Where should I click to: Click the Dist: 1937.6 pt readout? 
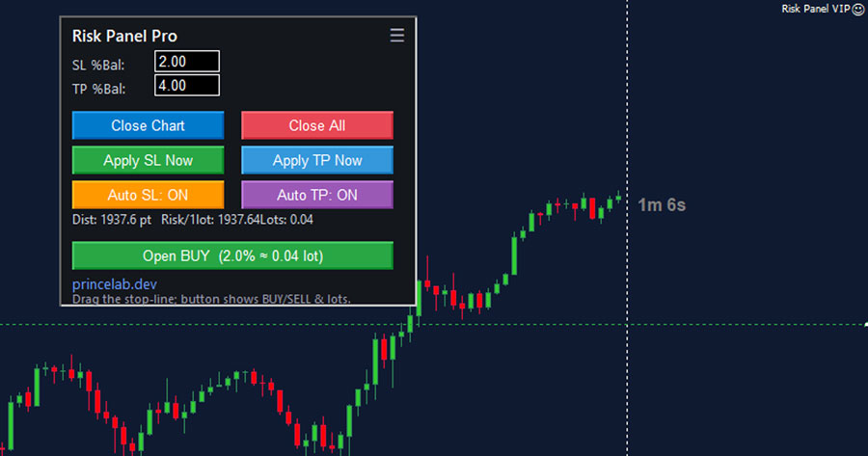112,220
